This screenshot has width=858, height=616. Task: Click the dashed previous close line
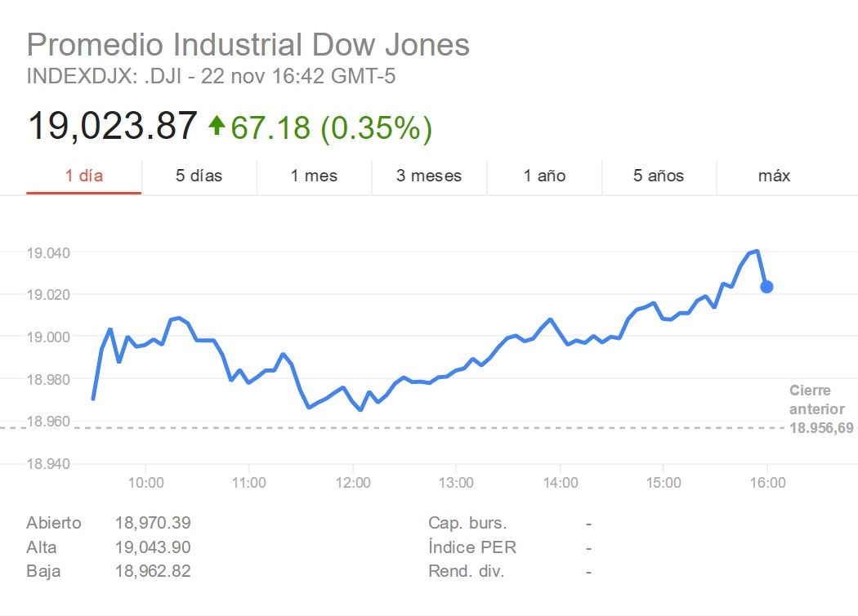pos(409,426)
